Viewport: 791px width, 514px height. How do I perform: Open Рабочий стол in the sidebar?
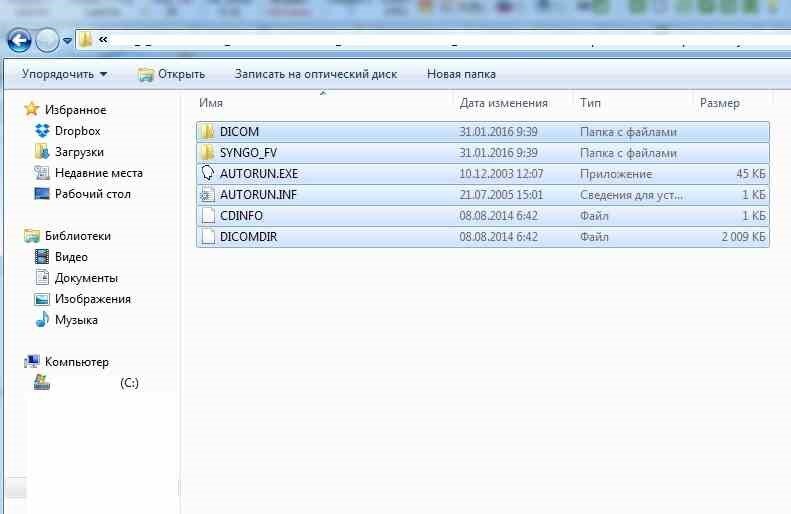click(93, 194)
